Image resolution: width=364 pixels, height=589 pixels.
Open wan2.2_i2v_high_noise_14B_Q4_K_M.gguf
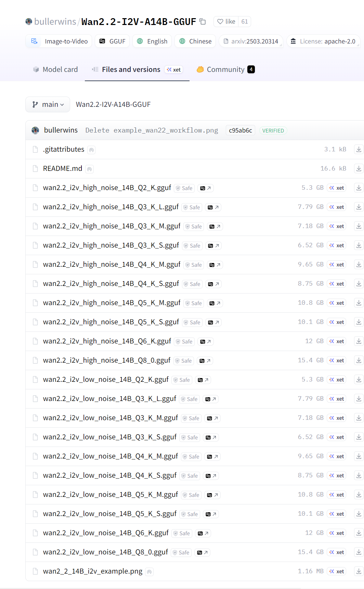click(x=112, y=264)
